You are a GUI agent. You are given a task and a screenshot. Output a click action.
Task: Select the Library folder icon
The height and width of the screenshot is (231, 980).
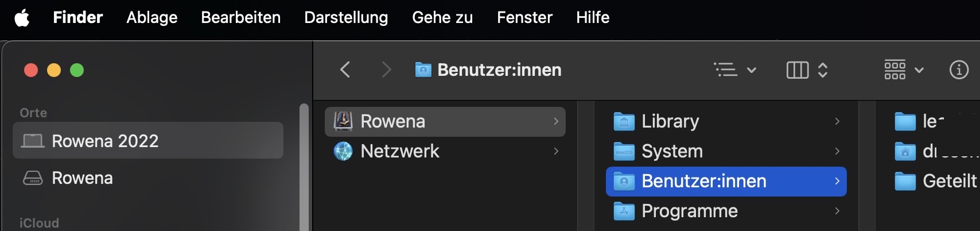pos(624,121)
